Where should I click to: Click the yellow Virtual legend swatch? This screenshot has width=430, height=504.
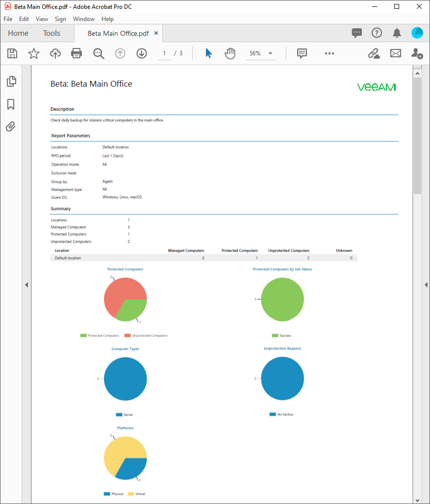[x=131, y=494]
